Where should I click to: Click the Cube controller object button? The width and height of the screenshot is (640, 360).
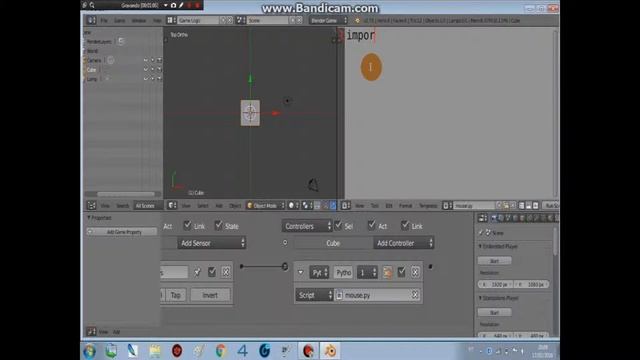coord(333,243)
